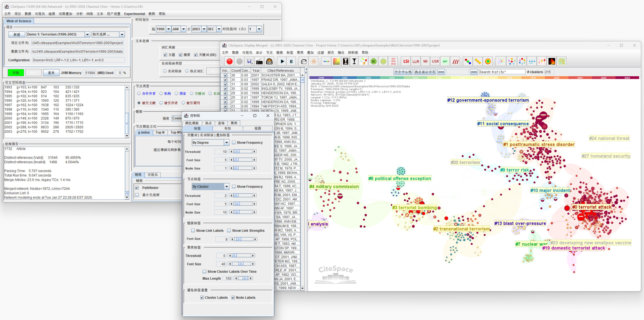Screen dimensions: 644x320
Task: Click the save floppy disk icon
Action: tap(249, 61)
